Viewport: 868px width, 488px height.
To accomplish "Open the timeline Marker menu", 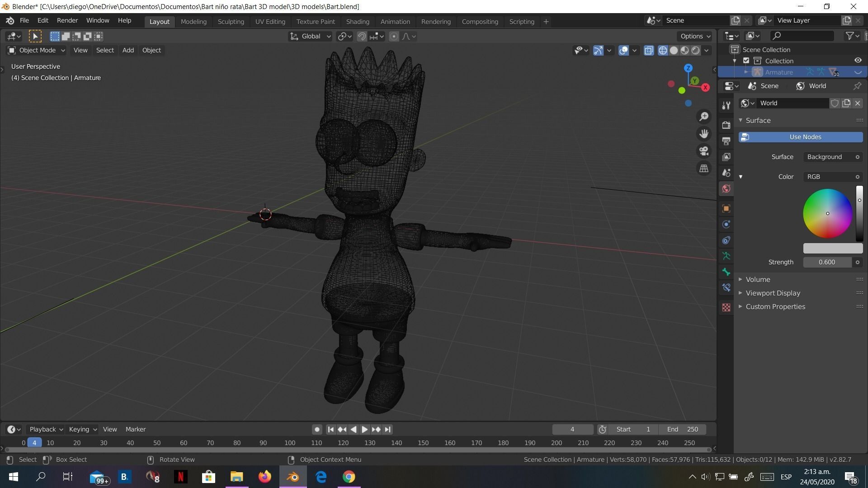I will 136,429.
